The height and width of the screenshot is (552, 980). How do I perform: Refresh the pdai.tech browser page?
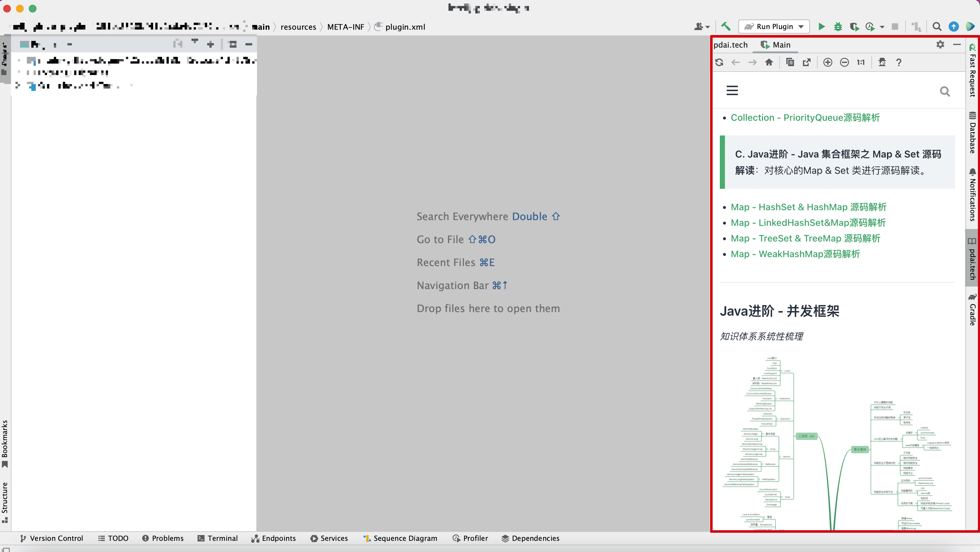[719, 62]
